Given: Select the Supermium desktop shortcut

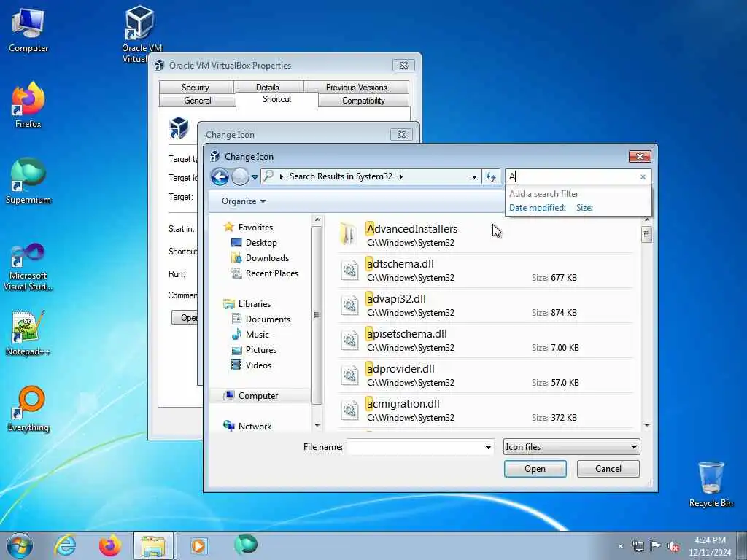Looking at the screenshot, I should coord(28,181).
